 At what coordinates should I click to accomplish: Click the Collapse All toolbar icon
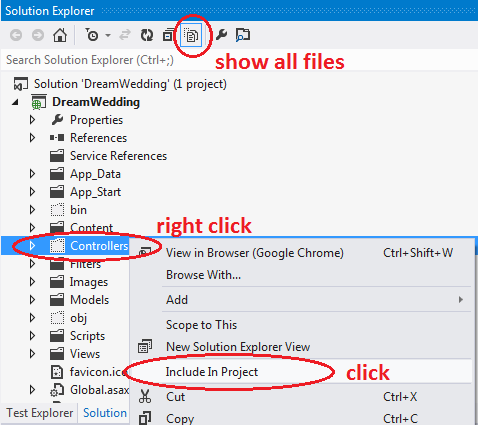(x=169, y=35)
